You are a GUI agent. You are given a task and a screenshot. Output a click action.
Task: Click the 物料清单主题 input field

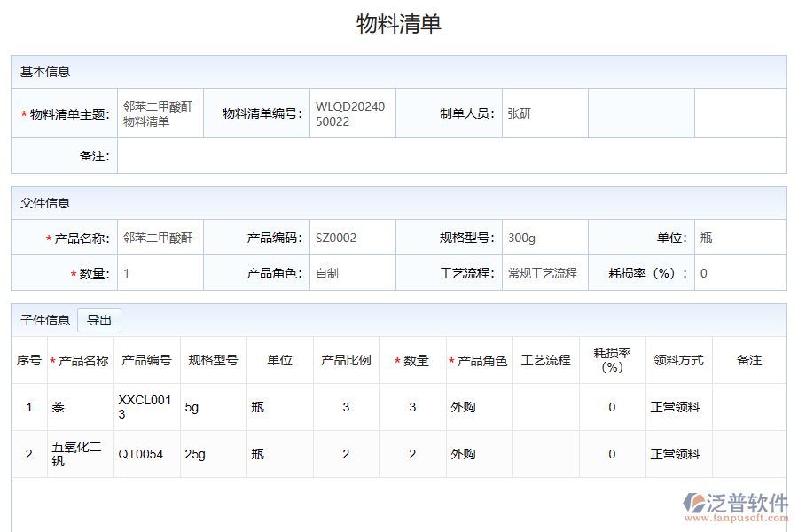(x=160, y=113)
